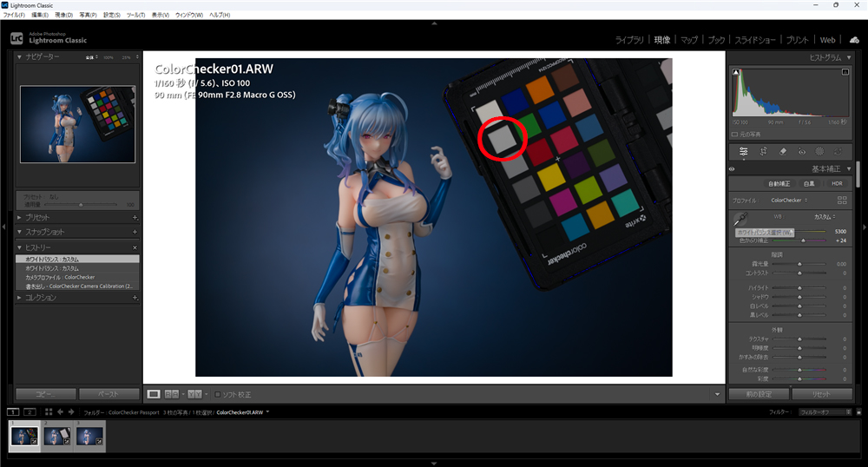Screen dimensions: 868x467
Task: Adjust the Exposure slider handle
Action: click(799, 264)
